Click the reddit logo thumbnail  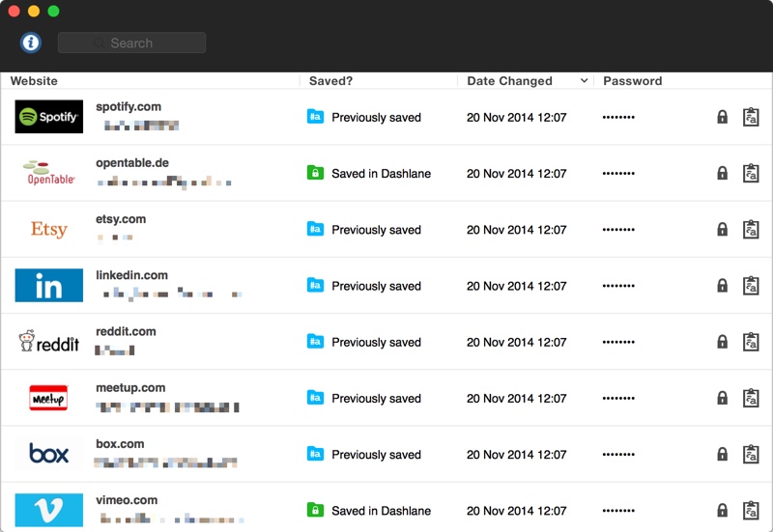click(x=49, y=342)
